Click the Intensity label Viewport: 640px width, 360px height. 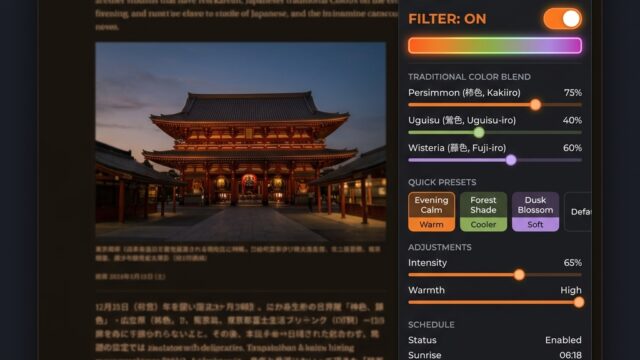click(427, 262)
